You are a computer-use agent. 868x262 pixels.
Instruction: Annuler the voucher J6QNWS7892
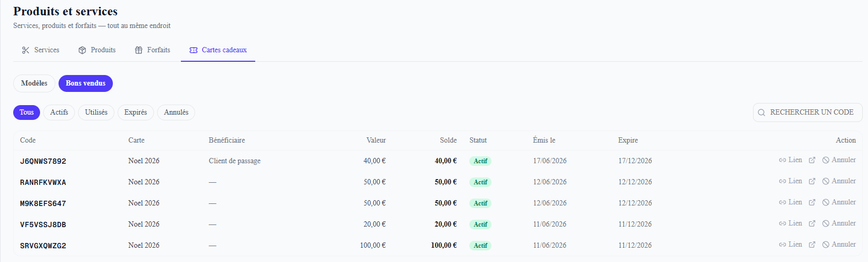click(839, 160)
